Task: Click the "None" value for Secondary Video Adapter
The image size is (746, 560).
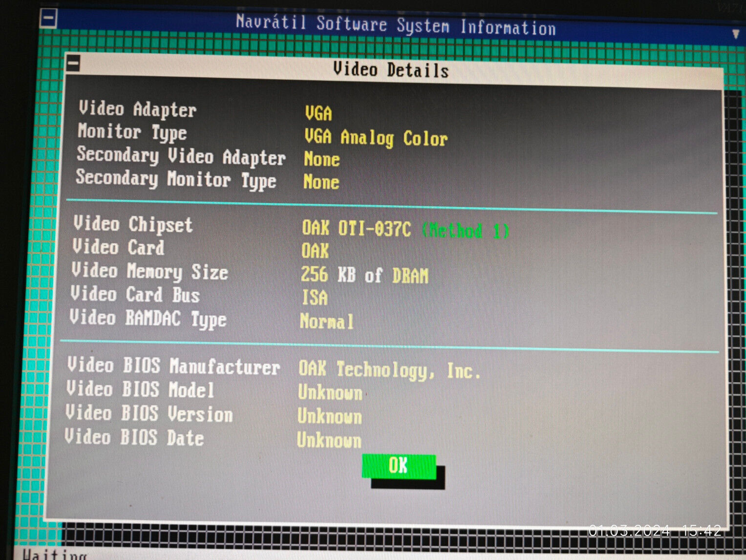Action: (x=321, y=159)
